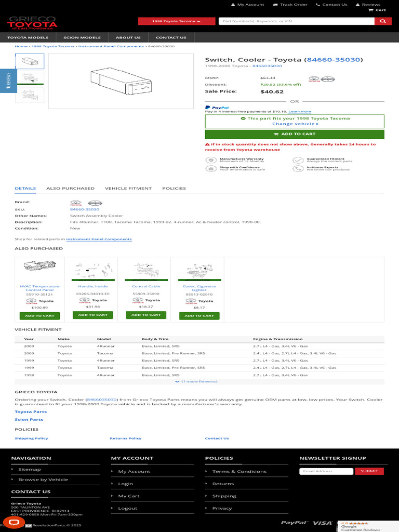Click Shop with Confidence lock icon

tap(211, 169)
